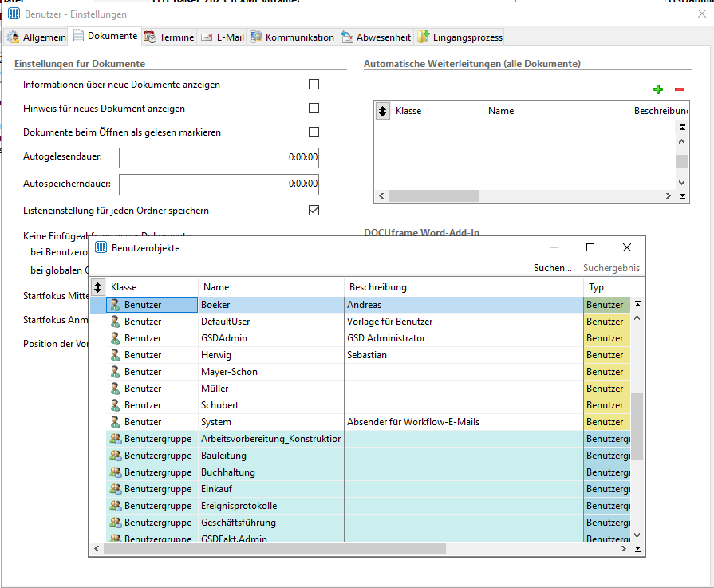
Task: Open the Kommunikation tab
Action: [x=292, y=37]
